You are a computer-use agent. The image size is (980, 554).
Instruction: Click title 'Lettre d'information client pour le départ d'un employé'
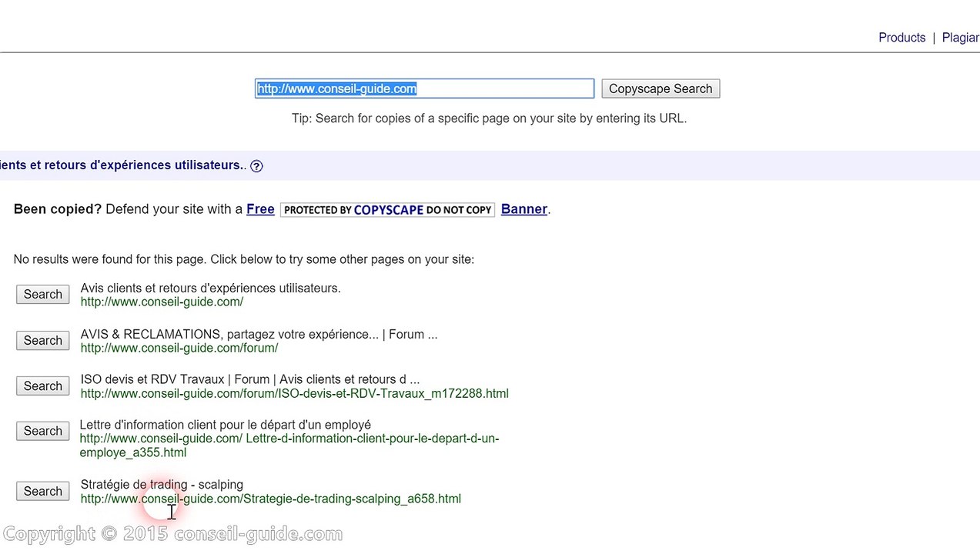pos(225,425)
